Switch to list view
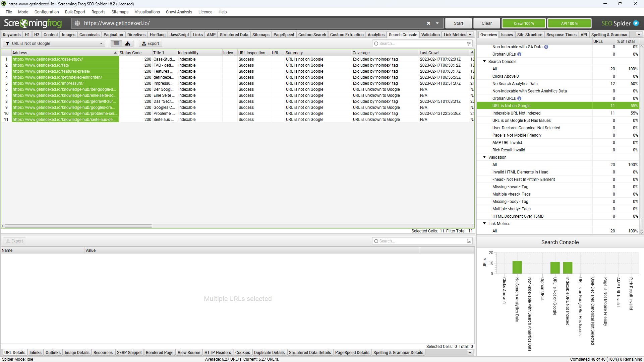Viewport: 644px width, 362px height. click(116, 44)
